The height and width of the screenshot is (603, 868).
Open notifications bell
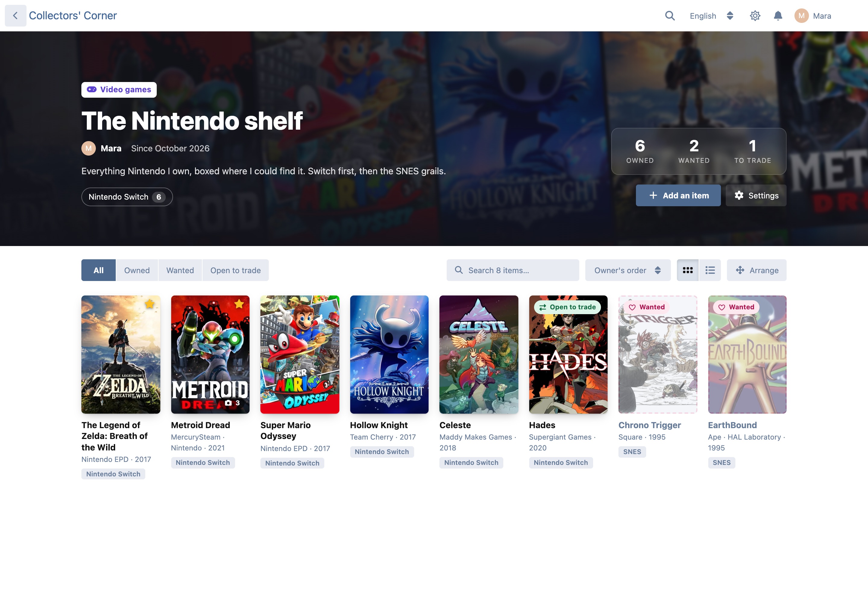tap(778, 15)
